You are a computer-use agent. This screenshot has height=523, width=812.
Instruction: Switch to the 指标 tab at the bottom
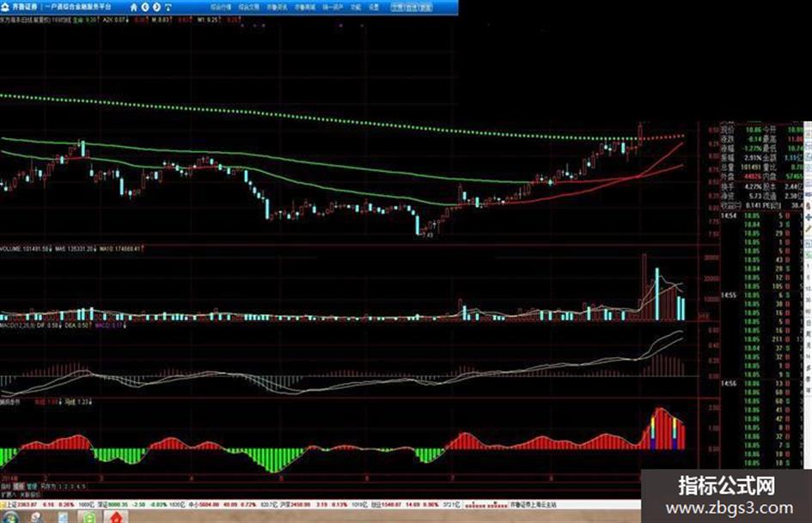click(6, 487)
